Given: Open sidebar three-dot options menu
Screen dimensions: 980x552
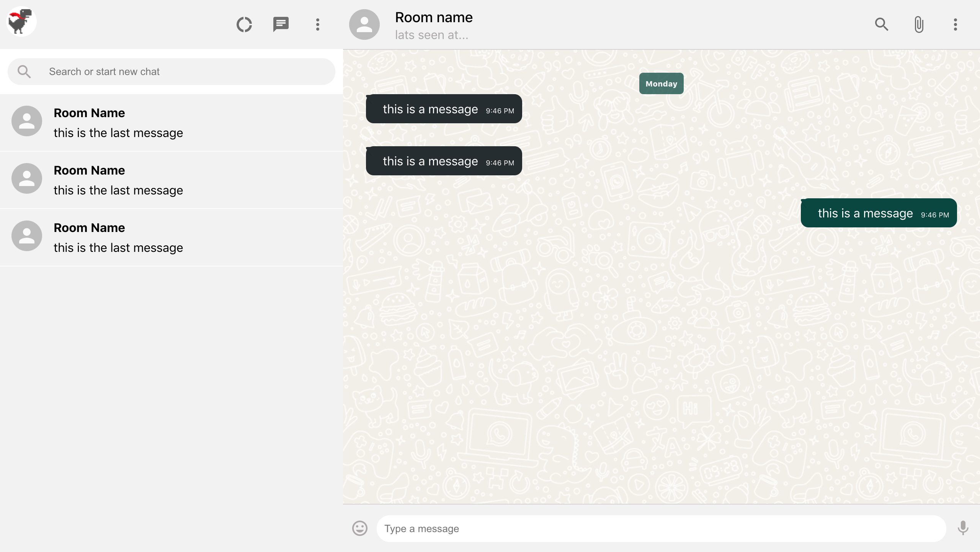Looking at the screenshot, I should coord(317,24).
